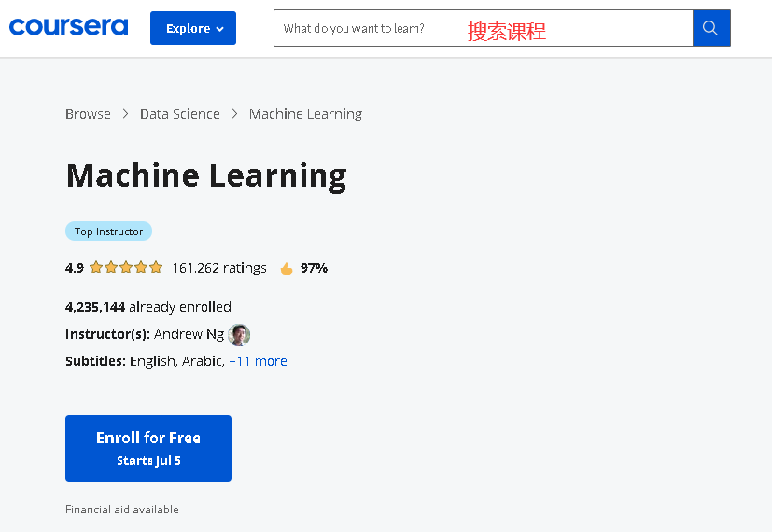Click the Machine Learning course title
This screenshot has width=772, height=532.
(206, 175)
